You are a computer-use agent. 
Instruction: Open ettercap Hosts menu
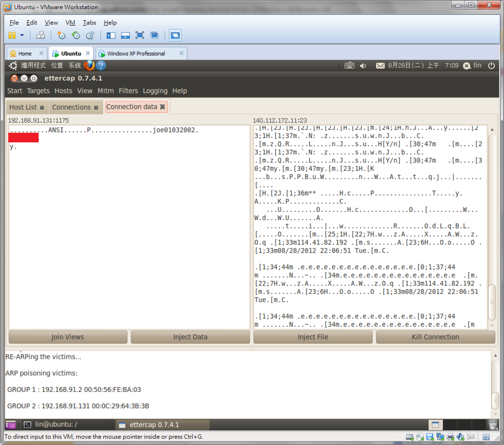click(x=63, y=91)
